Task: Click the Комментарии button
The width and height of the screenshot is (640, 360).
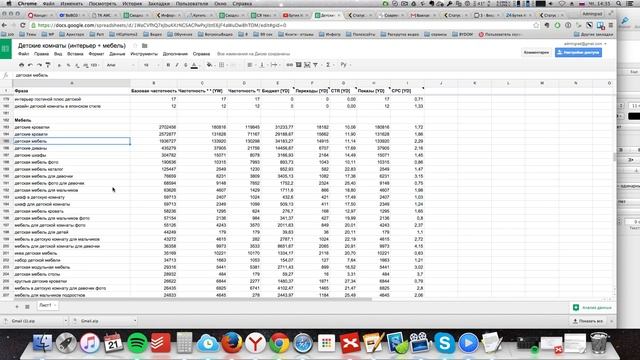Action: [x=536, y=52]
